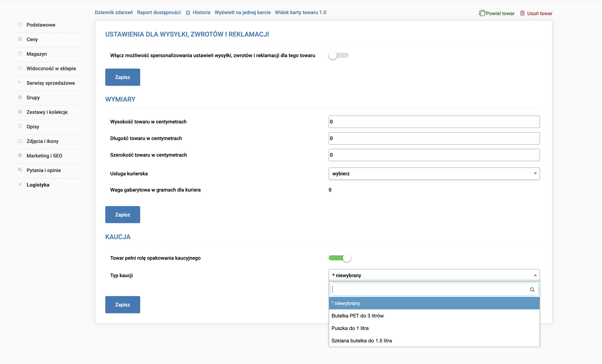Collapse the Typ kaucji dropdown

click(434, 275)
